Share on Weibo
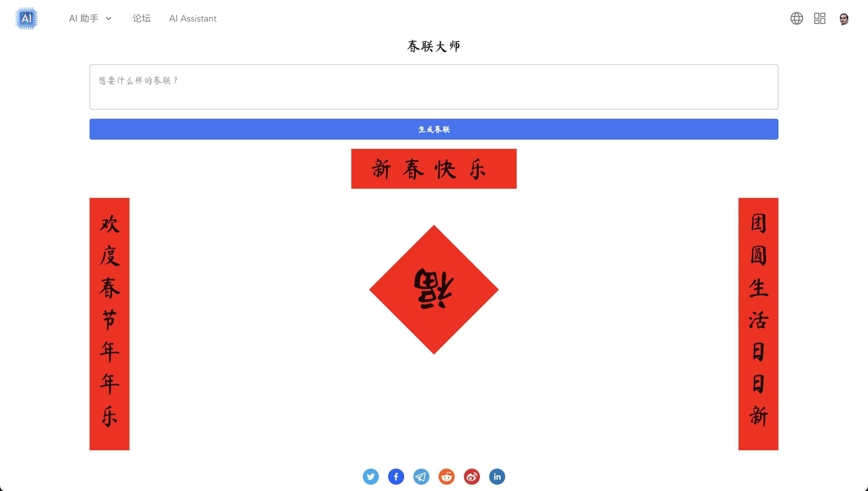868x491 pixels. pos(472,476)
